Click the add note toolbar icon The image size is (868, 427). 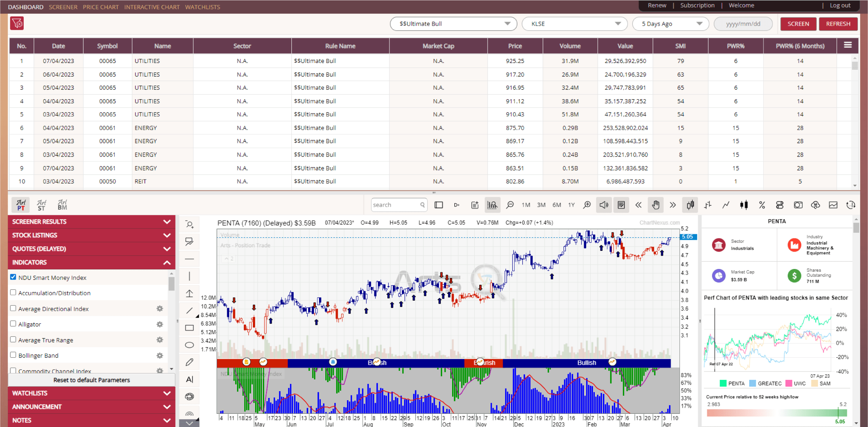click(475, 205)
